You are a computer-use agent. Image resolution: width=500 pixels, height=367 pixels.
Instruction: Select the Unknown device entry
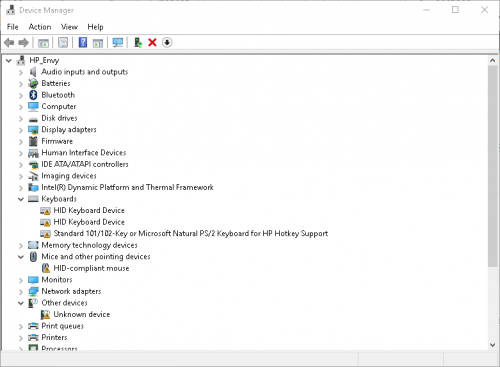click(x=82, y=314)
